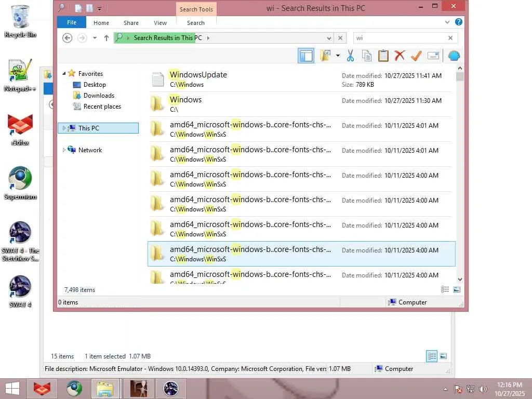The width and height of the screenshot is (532, 399).
Task: Open the Classic Shell settings shell icon
Action: pos(454,56)
